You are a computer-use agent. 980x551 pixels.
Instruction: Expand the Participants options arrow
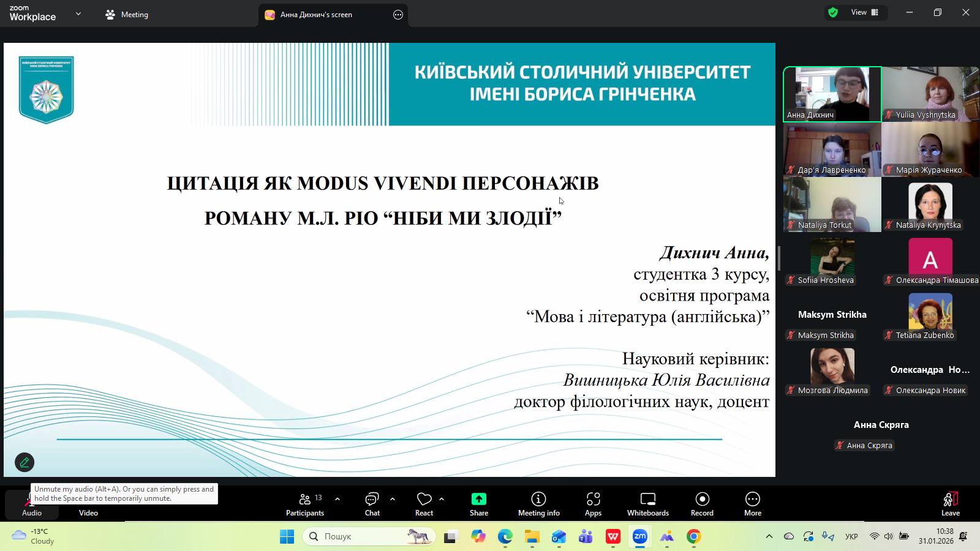pos(337,499)
